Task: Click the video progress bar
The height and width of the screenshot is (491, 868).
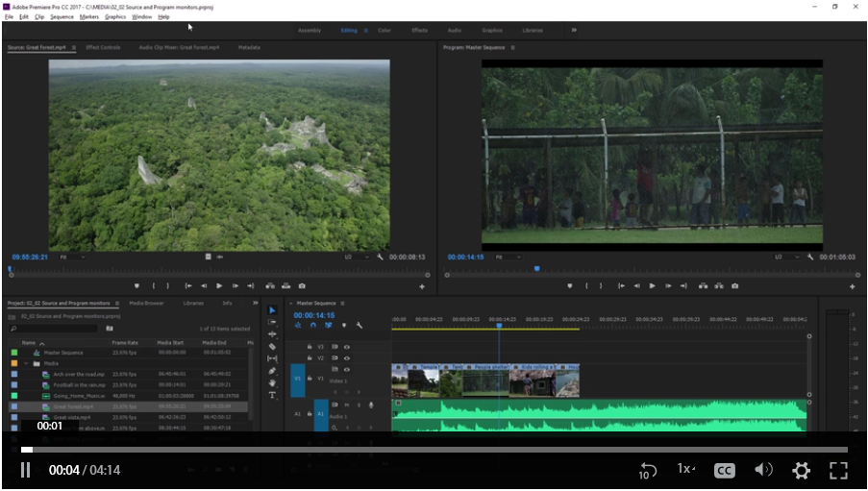Action: 433,449
